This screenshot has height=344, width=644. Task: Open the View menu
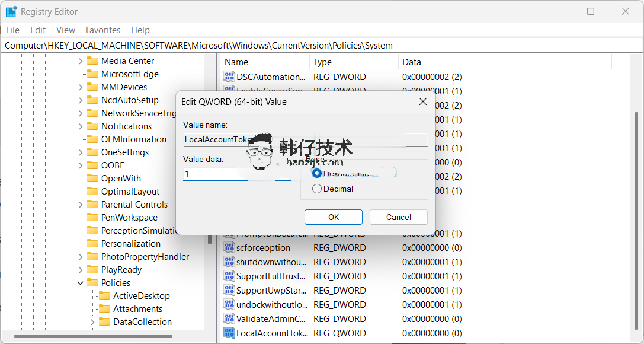point(66,30)
